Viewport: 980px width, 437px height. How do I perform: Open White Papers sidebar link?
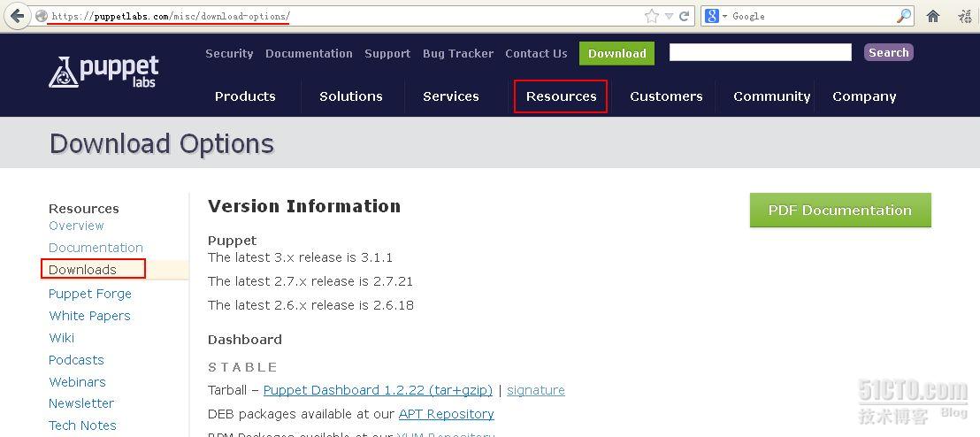[x=90, y=316]
